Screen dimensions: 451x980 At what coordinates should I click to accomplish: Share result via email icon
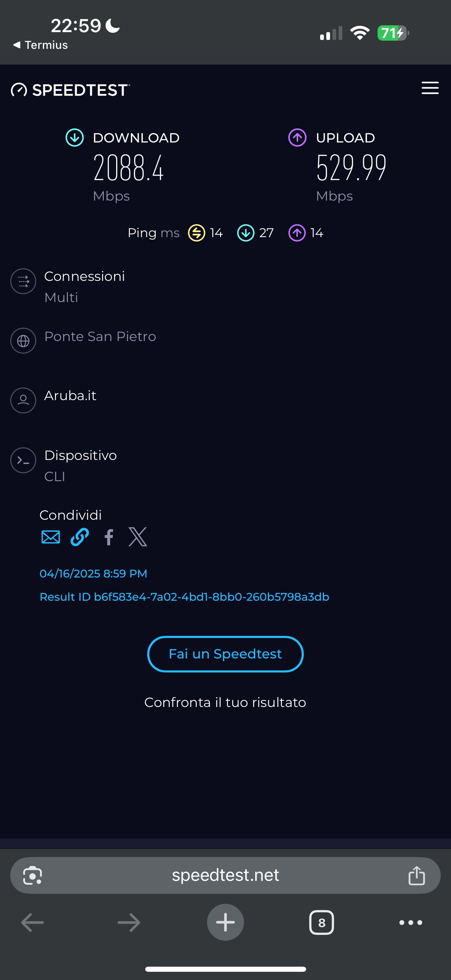51,537
